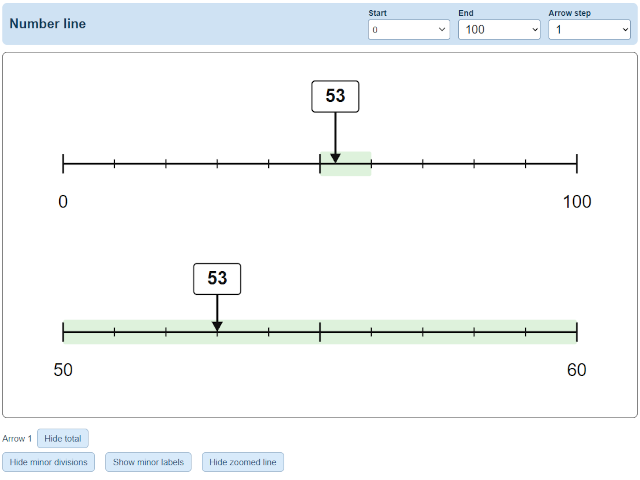Click the left end tick of the upper line
640x480 pixels.
point(63,164)
